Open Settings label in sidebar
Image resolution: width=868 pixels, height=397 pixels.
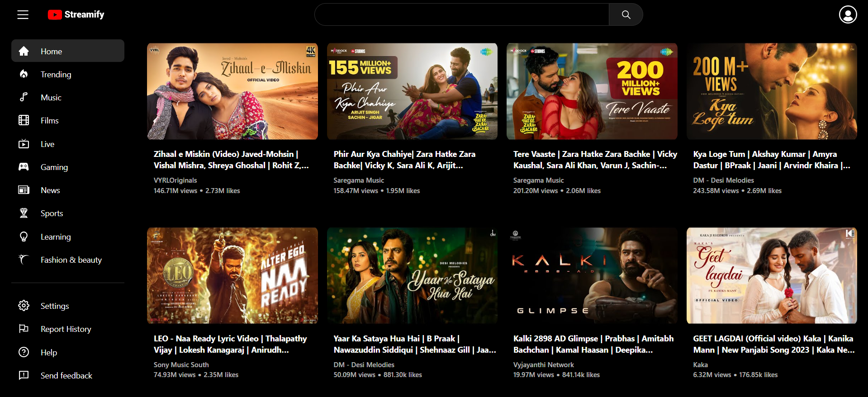tap(55, 306)
